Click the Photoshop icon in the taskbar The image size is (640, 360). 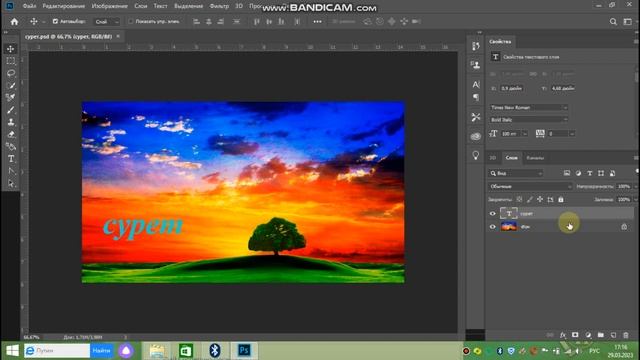[x=244, y=350]
